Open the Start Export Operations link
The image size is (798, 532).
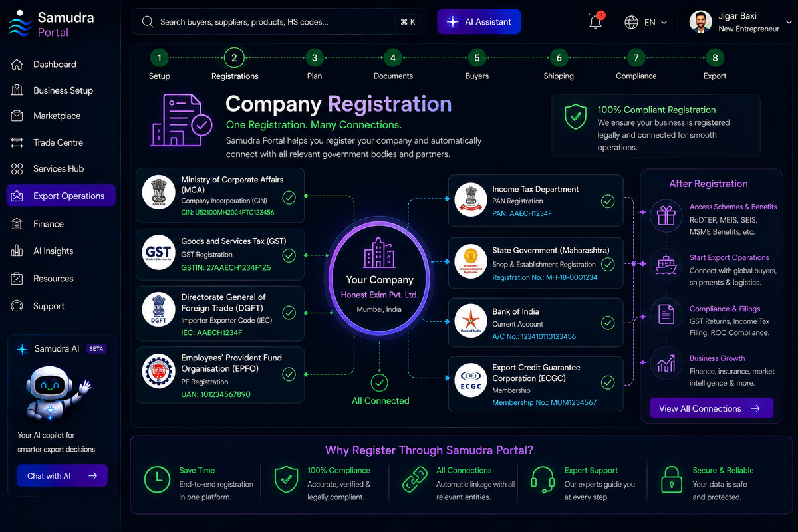pyautogui.click(x=729, y=257)
